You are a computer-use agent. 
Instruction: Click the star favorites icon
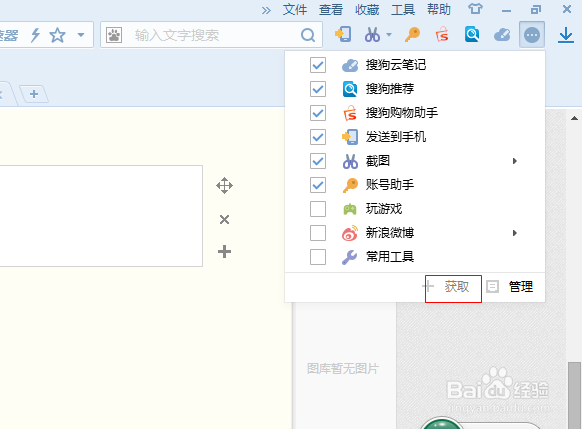pos(58,35)
